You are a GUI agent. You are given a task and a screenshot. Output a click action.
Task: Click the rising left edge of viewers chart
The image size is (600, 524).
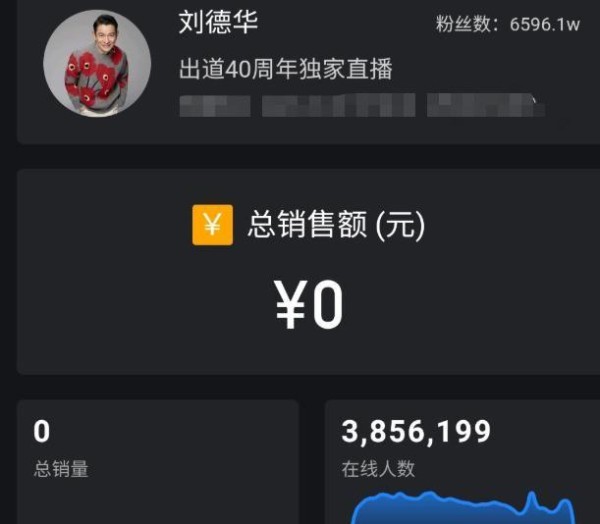point(358,511)
